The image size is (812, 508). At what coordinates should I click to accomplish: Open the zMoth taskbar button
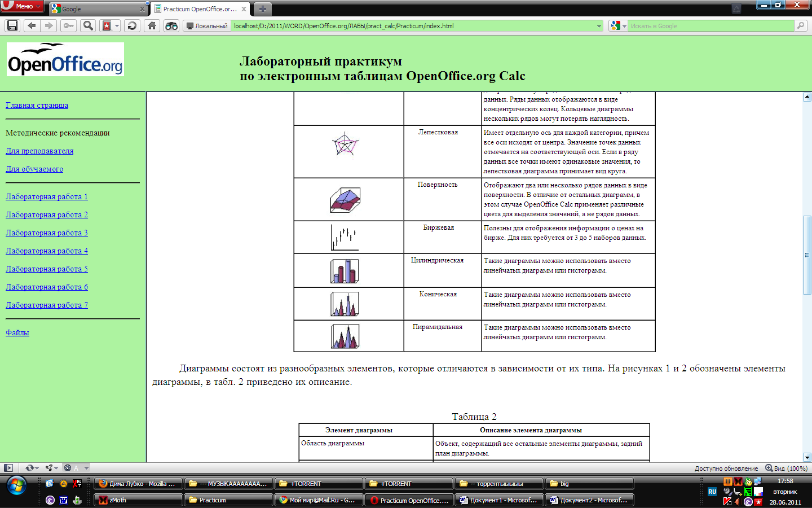[138, 500]
